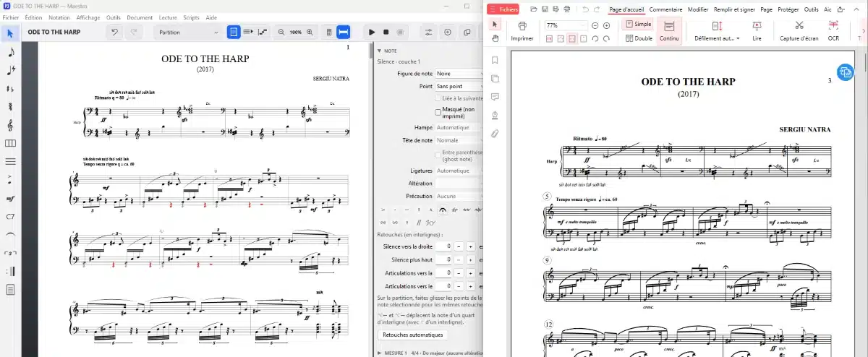Open the Point dropdown set to Sans point

pos(459,86)
